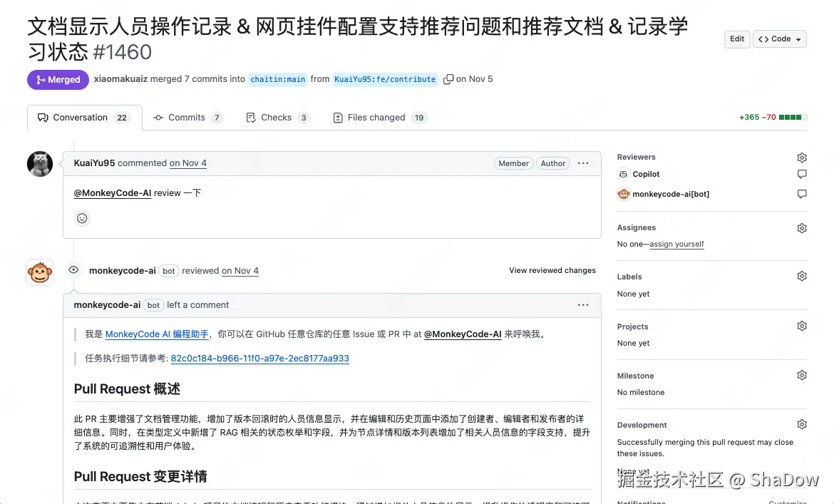This screenshot has height=504, width=834.
Task: Open the KuaiYu95:fe/contribute branch link
Action: [385, 79]
